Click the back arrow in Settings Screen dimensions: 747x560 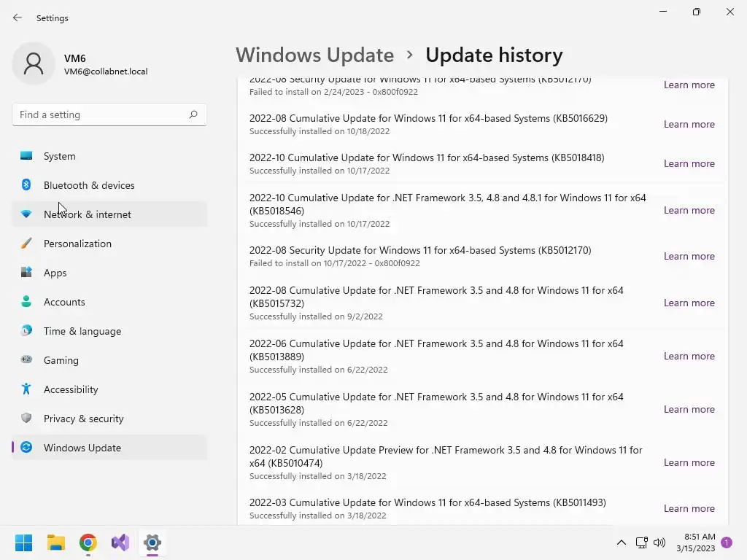(18, 17)
